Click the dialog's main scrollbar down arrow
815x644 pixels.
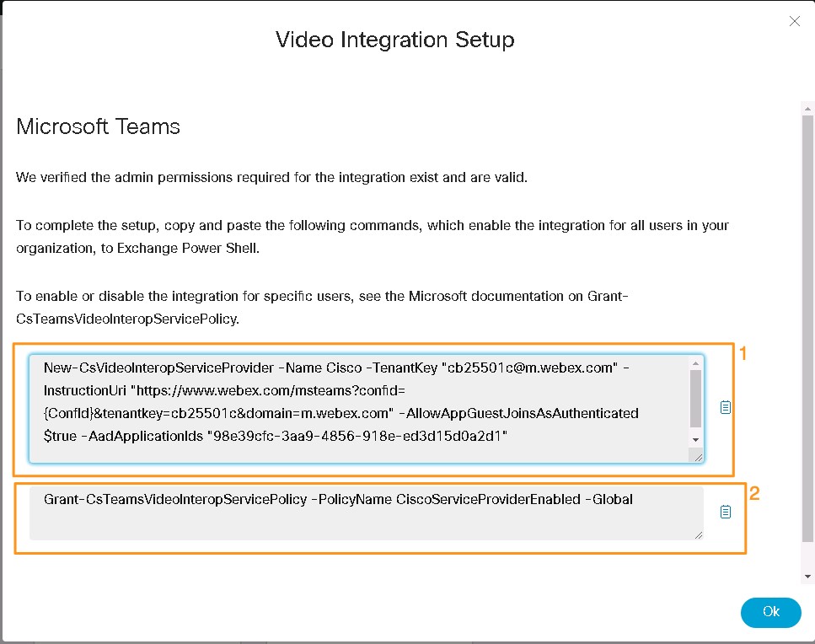click(x=807, y=576)
